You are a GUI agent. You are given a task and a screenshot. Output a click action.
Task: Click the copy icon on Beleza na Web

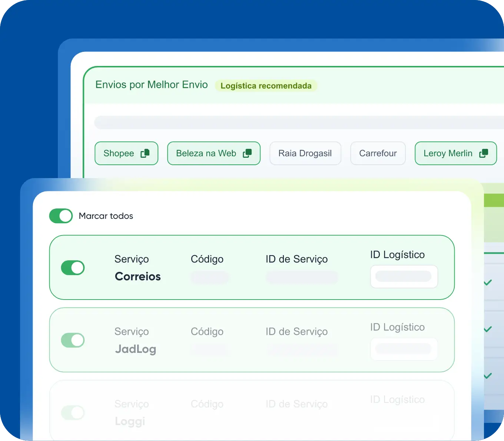247,153
